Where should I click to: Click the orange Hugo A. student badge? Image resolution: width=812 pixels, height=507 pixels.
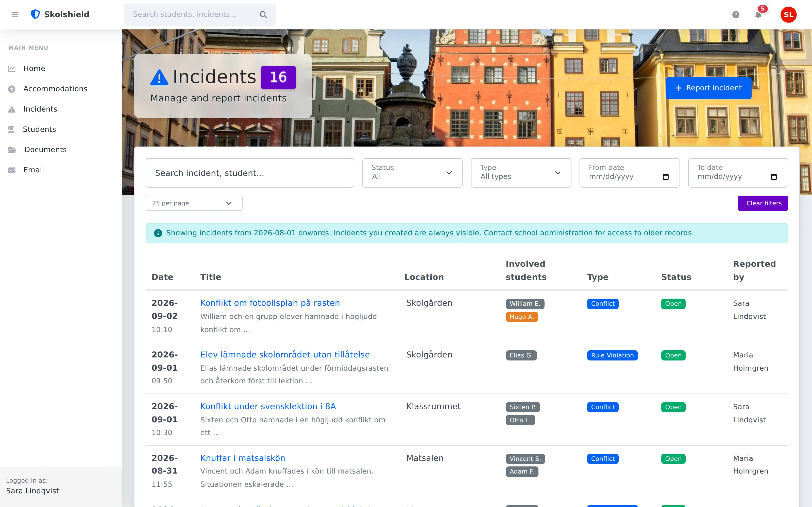(x=521, y=317)
